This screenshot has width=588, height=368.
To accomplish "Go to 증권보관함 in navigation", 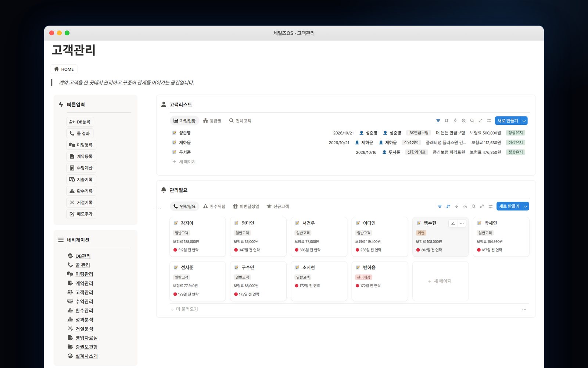I will (x=83, y=347).
